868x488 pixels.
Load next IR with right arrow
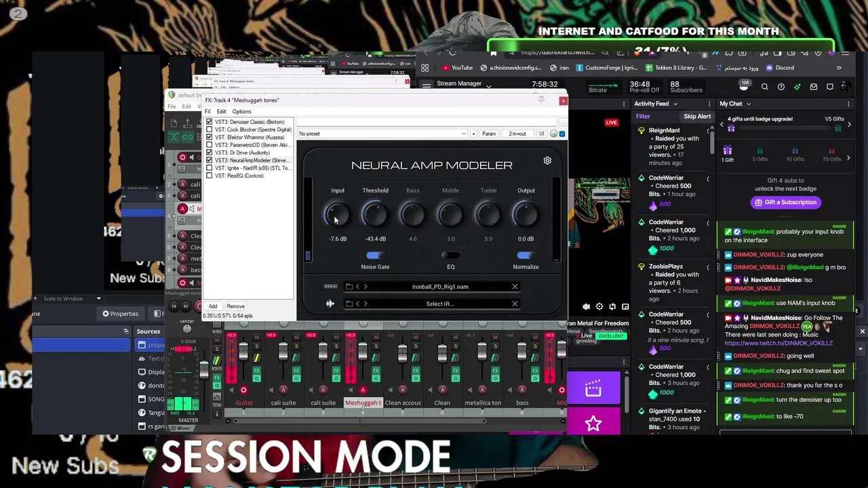click(x=366, y=304)
